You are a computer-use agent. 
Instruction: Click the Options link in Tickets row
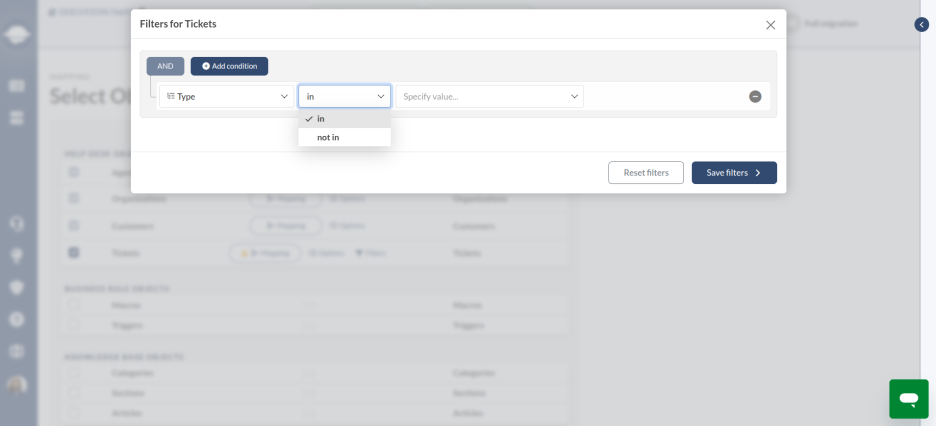click(x=327, y=253)
